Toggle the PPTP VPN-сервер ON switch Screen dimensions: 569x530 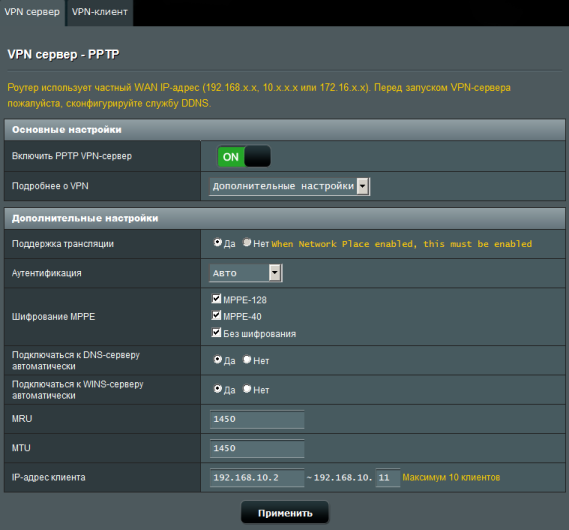(x=244, y=156)
